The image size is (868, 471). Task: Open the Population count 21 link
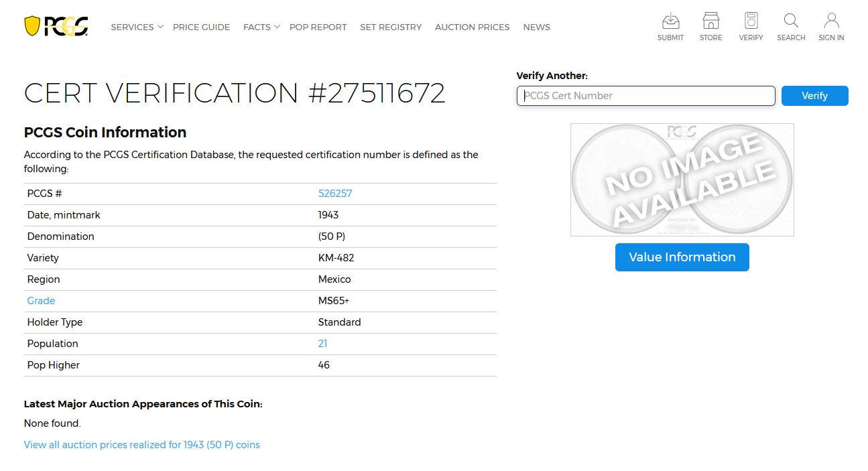pos(322,344)
